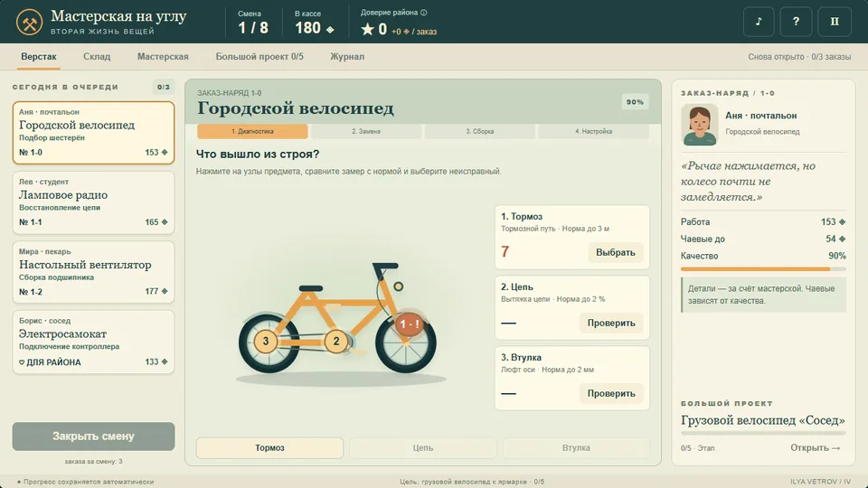Select stage 1. Диагностика step
This screenshot has width=868, height=488.
click(252, 131)
